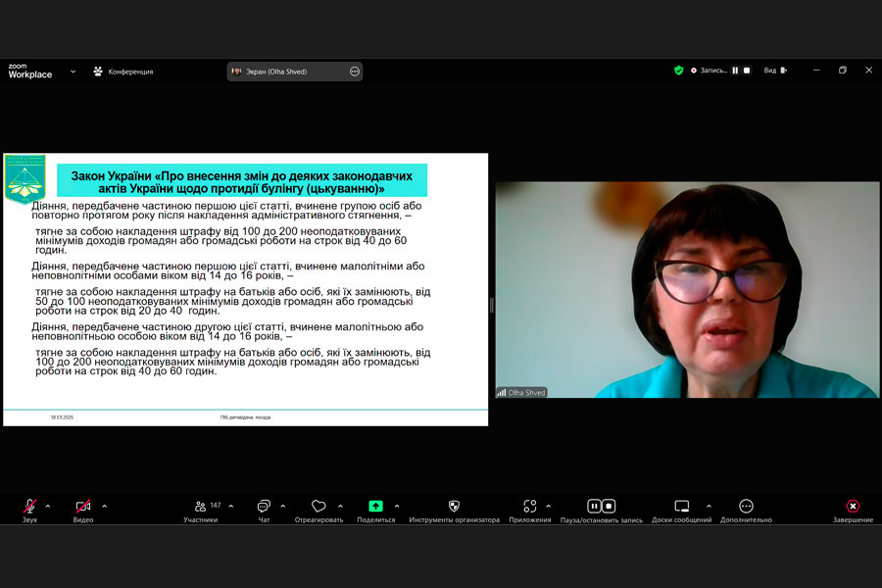Stop recording in the bottom toolbar
The image size is (882, 588).
click(609, 506)
